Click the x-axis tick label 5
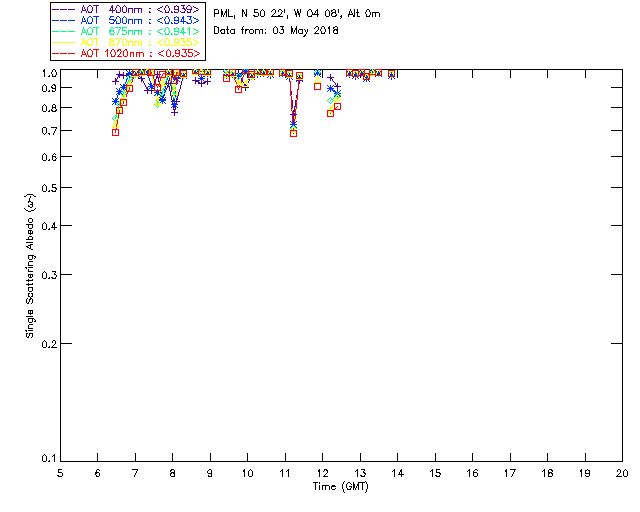This screenshot has height=512, width=640. [x=60, y=472]
